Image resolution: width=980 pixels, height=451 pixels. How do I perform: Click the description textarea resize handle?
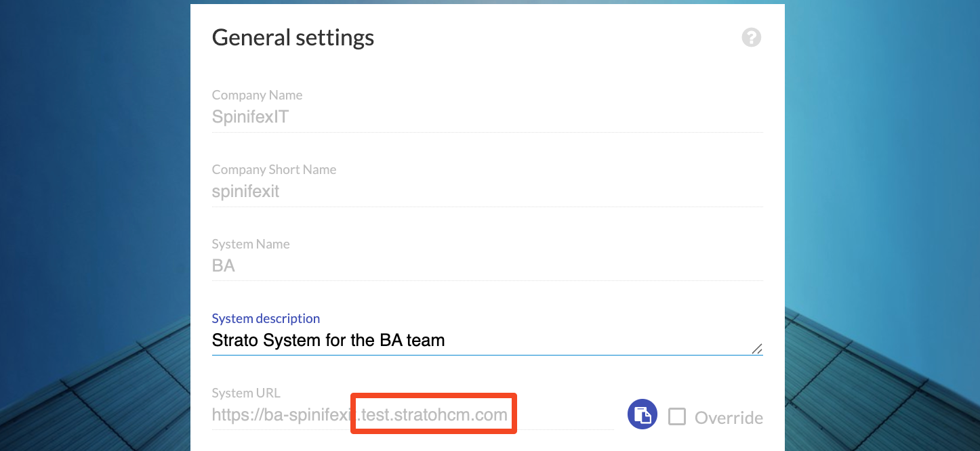point(757,349)
